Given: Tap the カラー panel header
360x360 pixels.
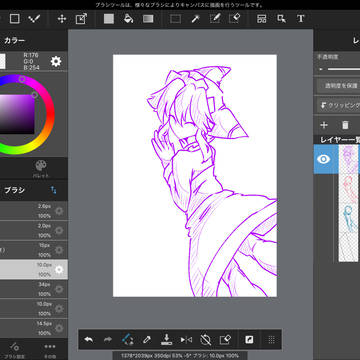Looking at the screenshot, I should coord(14,41).
